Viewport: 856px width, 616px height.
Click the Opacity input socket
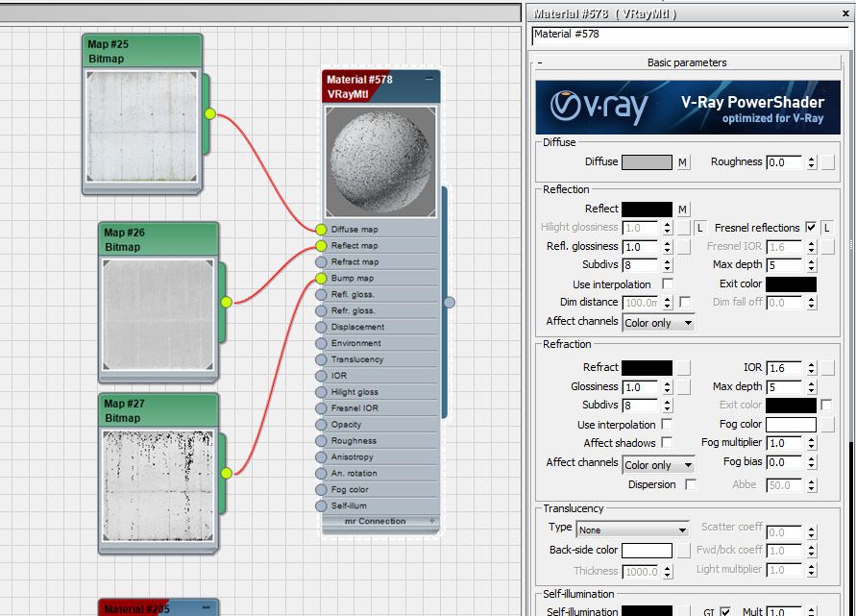click(x=321, y=425)
